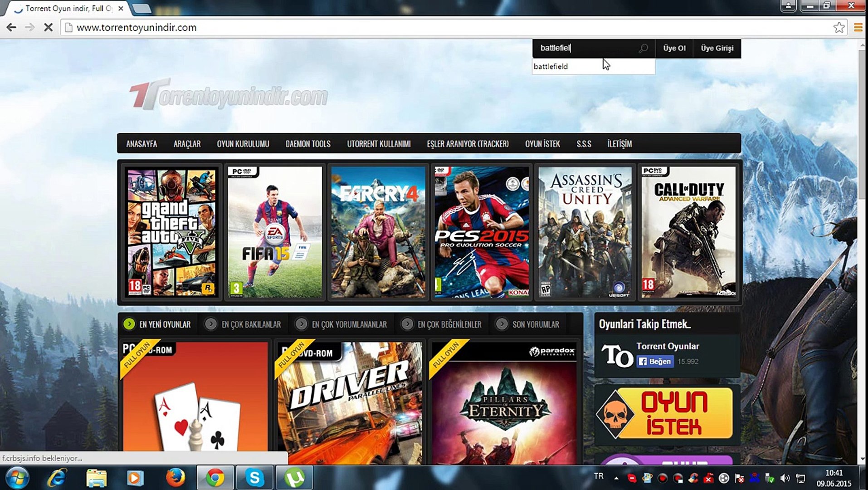Click the browser forward arrow
The height and width of the screenshot is (490, 868).
30,28
